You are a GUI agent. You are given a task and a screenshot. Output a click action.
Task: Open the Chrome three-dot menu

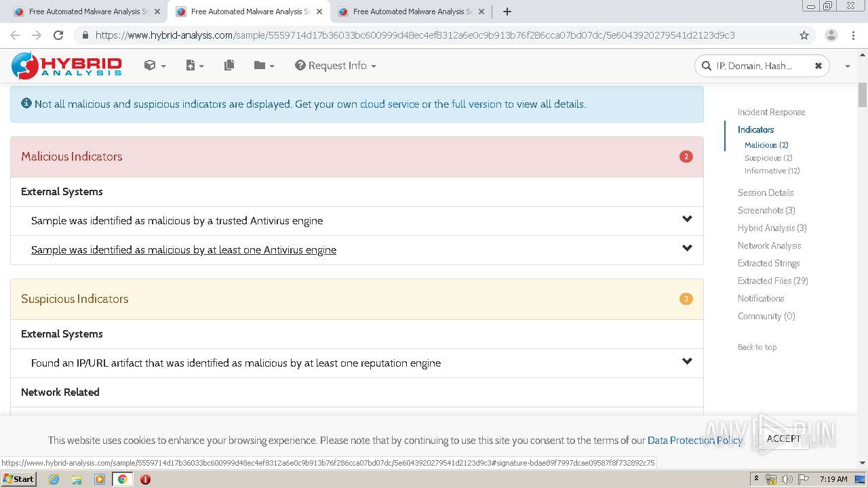click(x=853, y=35)
